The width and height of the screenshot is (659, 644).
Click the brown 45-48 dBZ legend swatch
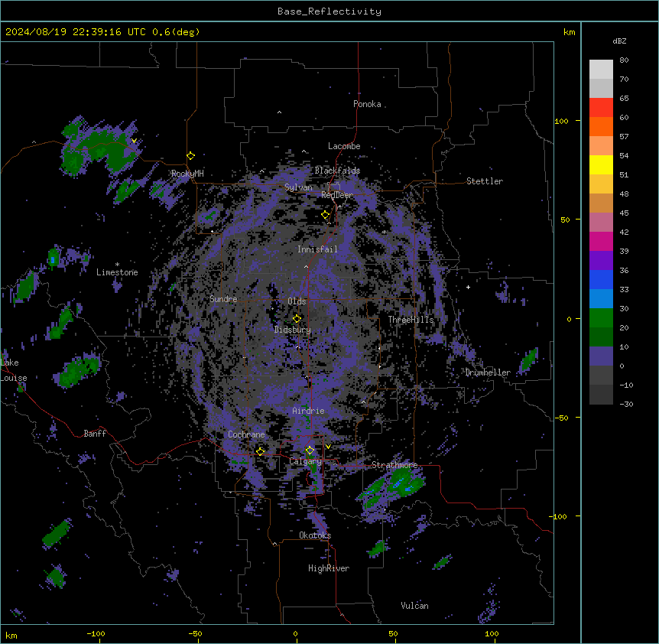click(x=601, y=203)
